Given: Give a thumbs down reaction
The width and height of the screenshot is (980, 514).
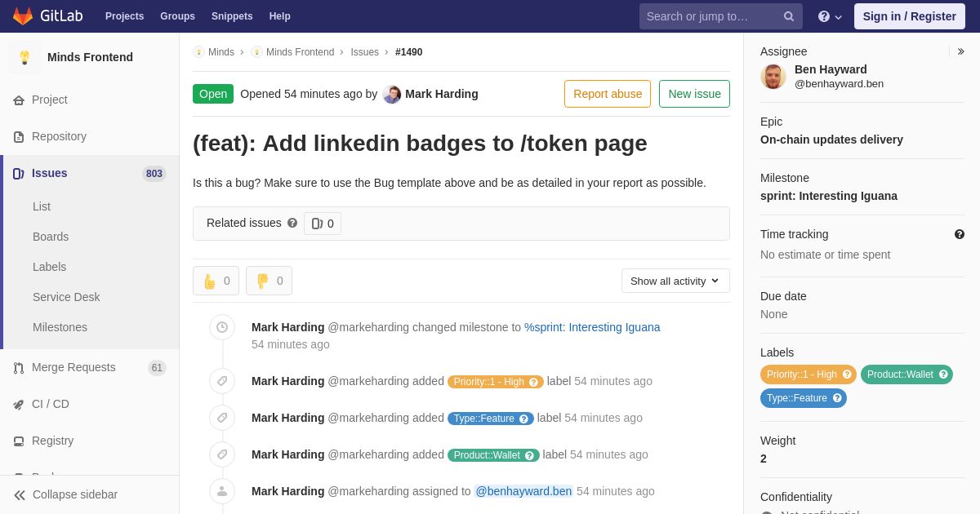Looking at the screenshot, I should point(269,281).
